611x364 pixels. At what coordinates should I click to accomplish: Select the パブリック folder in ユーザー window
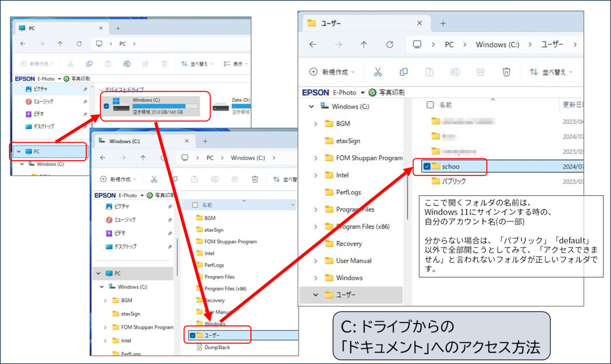tap(448, 181)
